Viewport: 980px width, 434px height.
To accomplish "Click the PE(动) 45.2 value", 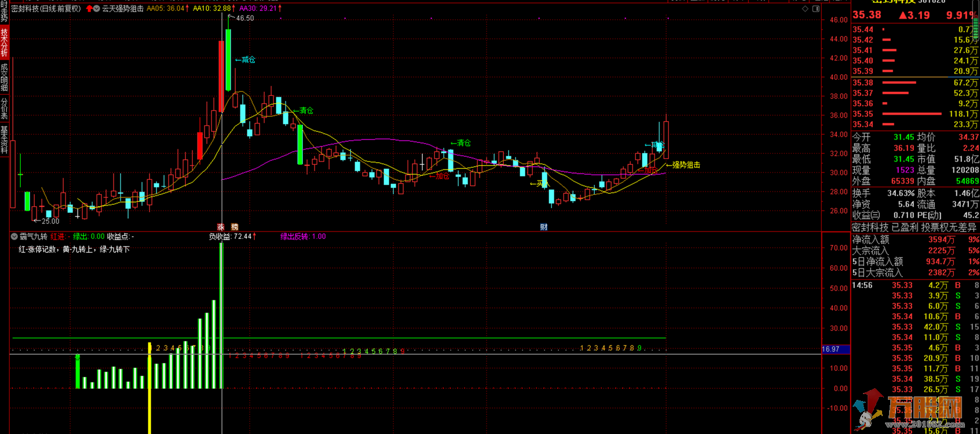I will pos(970,215).
